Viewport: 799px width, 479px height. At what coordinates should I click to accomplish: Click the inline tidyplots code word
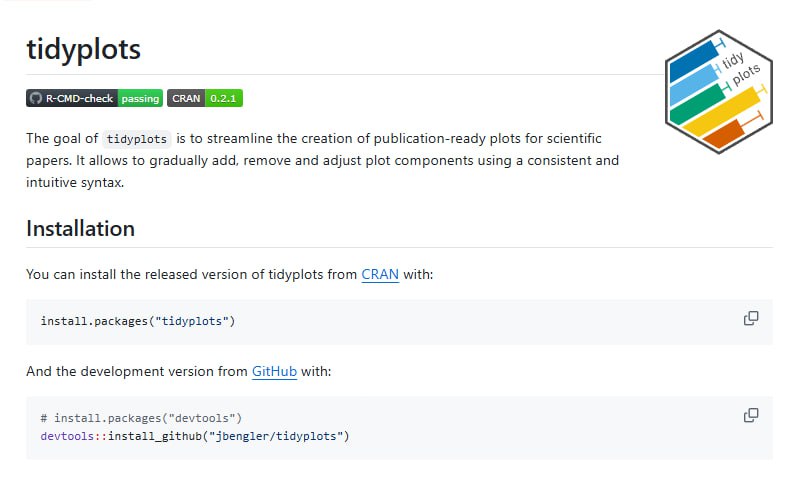point(137,138)
